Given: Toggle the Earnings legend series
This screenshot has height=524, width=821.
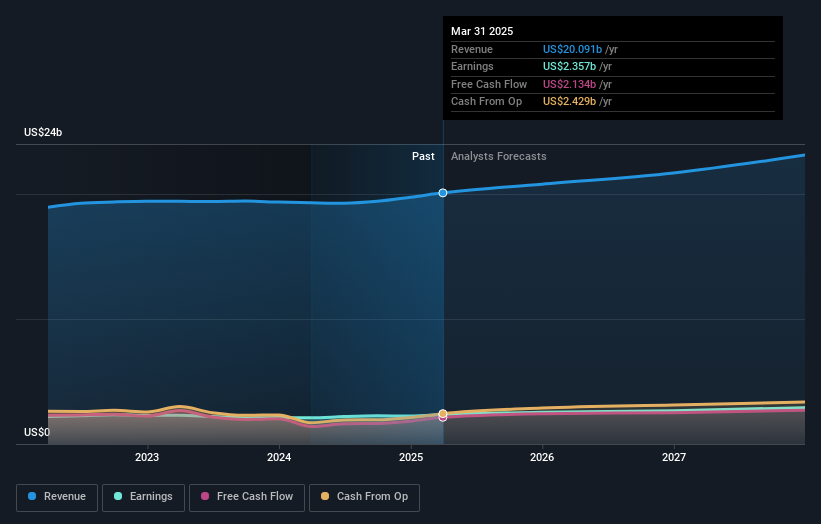Looking at the screenshot, I should (143, 497).
